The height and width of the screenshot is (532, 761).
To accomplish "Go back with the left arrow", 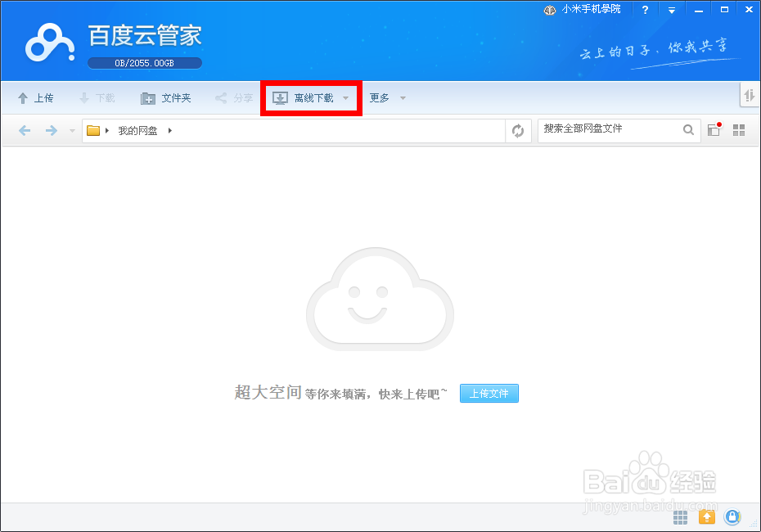I will tap(25, 130).
